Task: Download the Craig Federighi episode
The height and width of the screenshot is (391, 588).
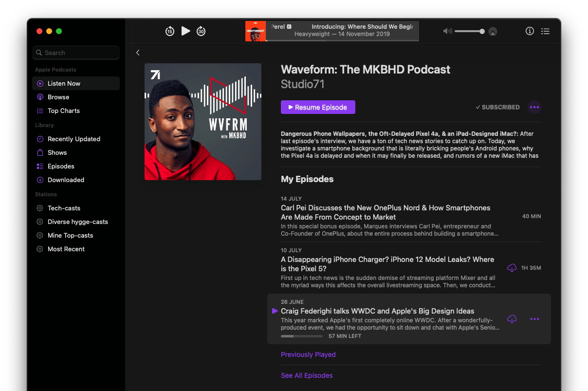Action: [x=512, y=319]
